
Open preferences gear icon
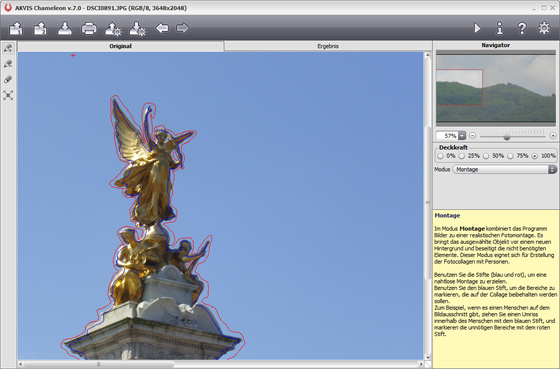coord(544,28)
